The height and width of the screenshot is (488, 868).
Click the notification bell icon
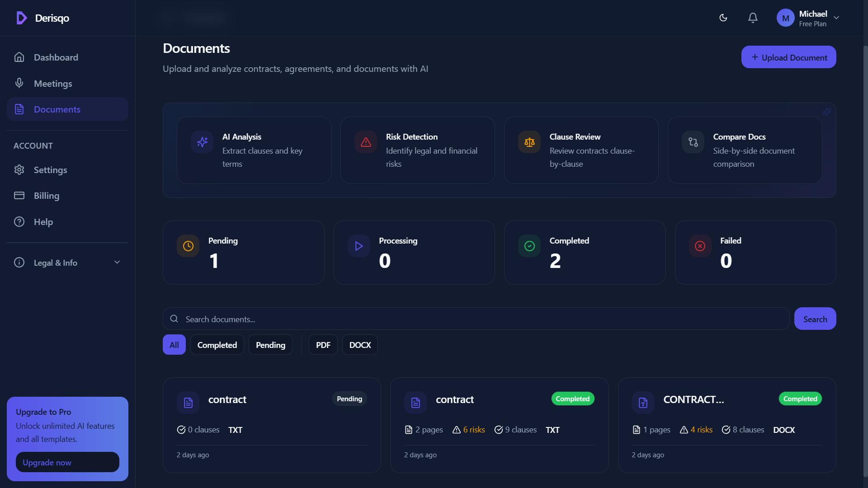tap(752, 18)
